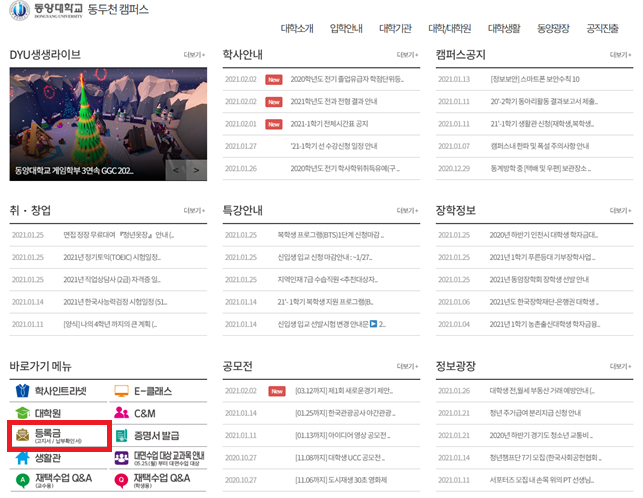Expand 캠퍼스공지 with its 더보기+ link

pyautogui.click(x=619, y=56)
